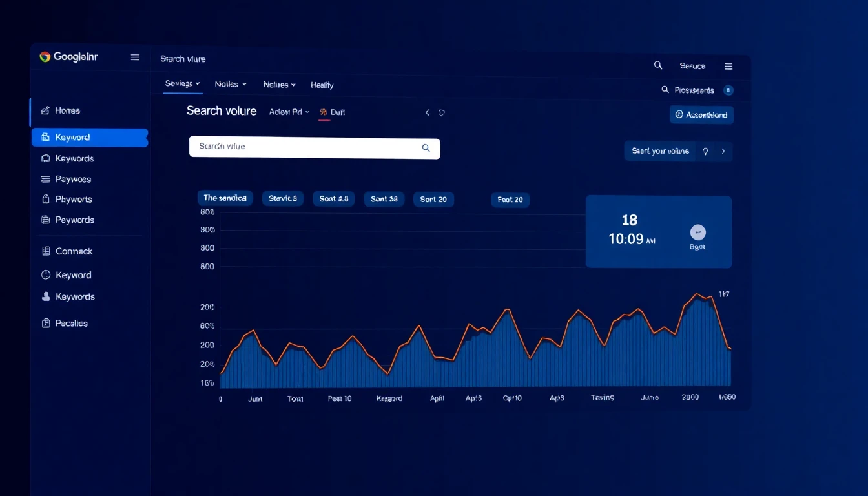Select the Healty menu item
Image resolution: width=868 pixels, height=496 pixels.
(322, 85)
